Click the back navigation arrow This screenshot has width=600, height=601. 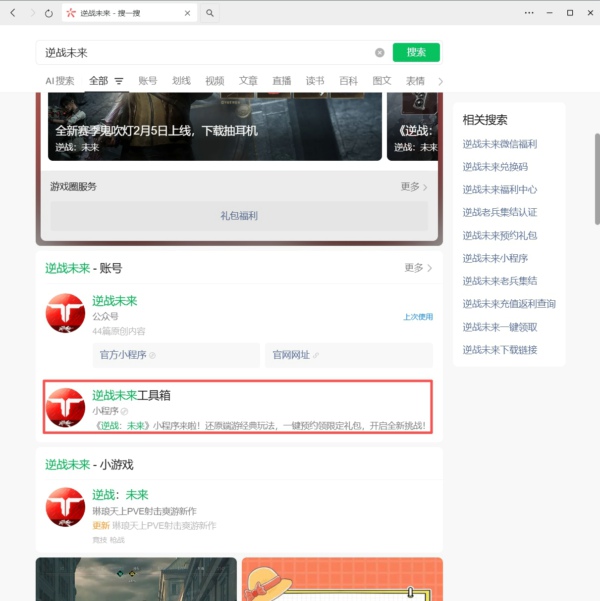(12, 13)
